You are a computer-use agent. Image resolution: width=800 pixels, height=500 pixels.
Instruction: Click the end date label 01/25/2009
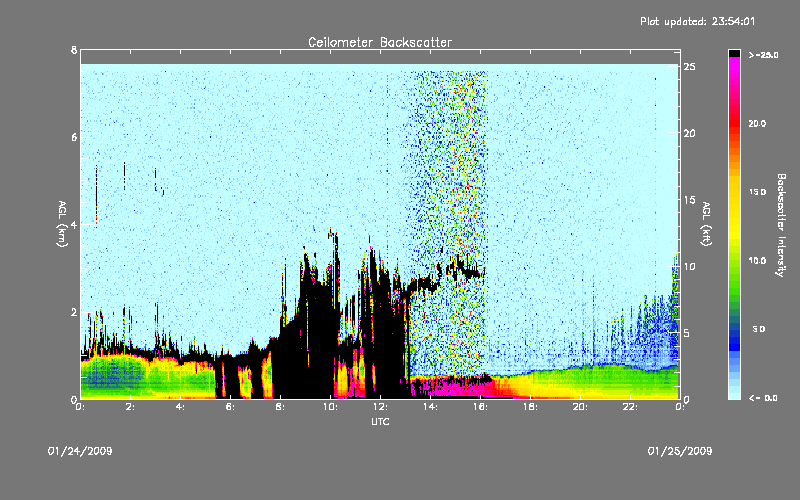[680, 451]
